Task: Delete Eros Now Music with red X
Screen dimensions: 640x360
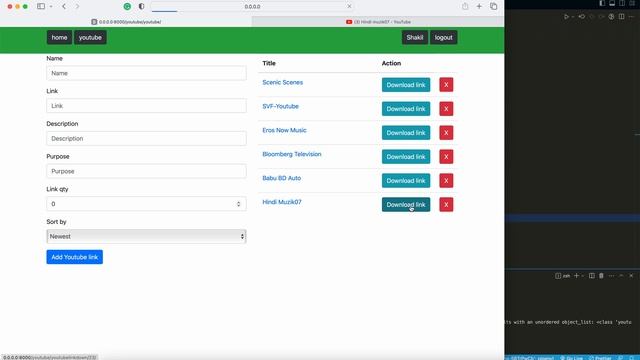Action: (446, 133)
